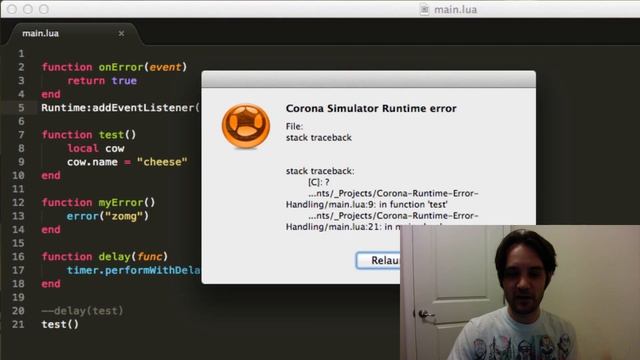Click the 'function onError(event)' code line
The height and width of the screenshot is (360, 640).
click(x=114, y=67)
